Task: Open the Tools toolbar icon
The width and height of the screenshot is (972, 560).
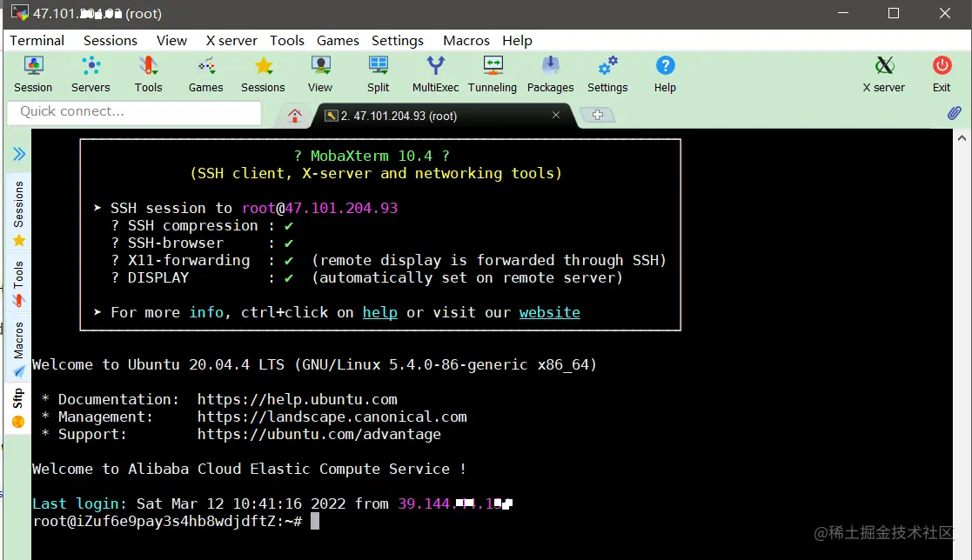Action: pos(148,74)
